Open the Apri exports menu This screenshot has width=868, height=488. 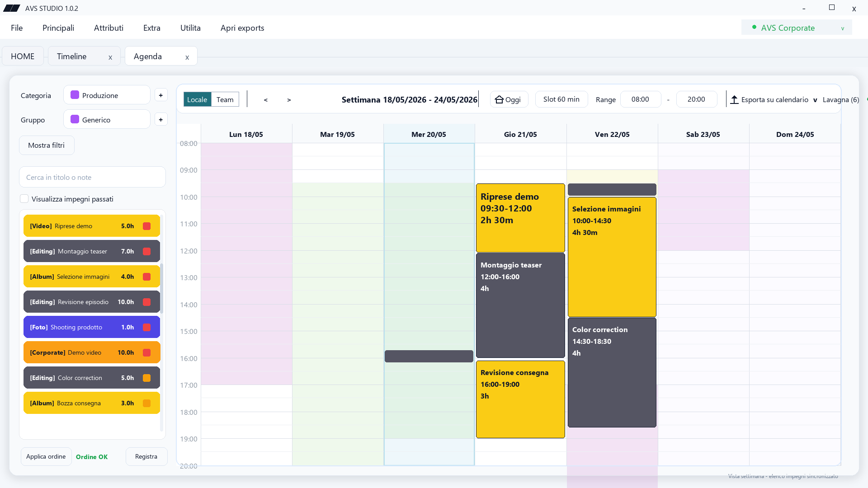242,28
